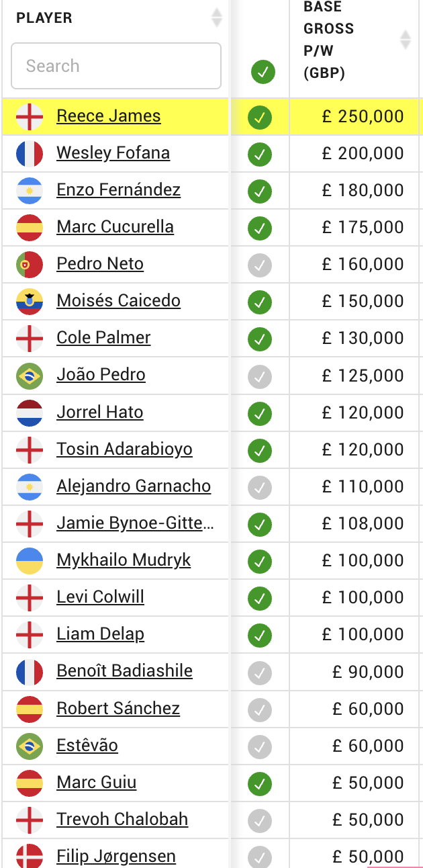Screen dimensions: 423x868
Task: Click the England flag beside Reece James
Action: pyautogui.click(x=30, y=117)
